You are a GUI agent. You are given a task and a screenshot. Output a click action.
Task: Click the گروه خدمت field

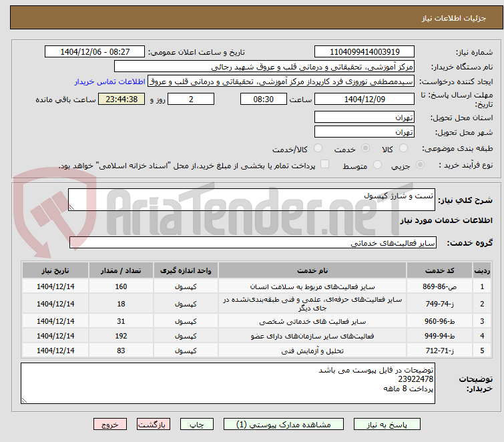[x=253, y=242]
